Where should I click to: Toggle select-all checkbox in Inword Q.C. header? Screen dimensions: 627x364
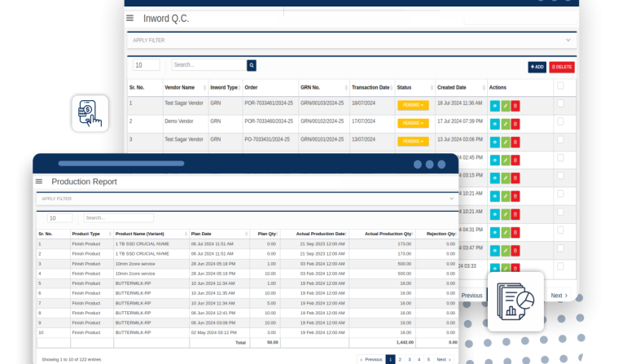point(560,86)
